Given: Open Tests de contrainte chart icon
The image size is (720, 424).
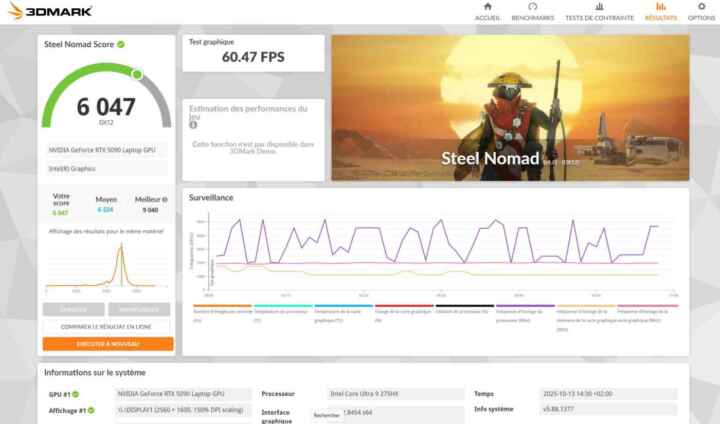Looking at the screenshot, I should (x=599, y=7).
